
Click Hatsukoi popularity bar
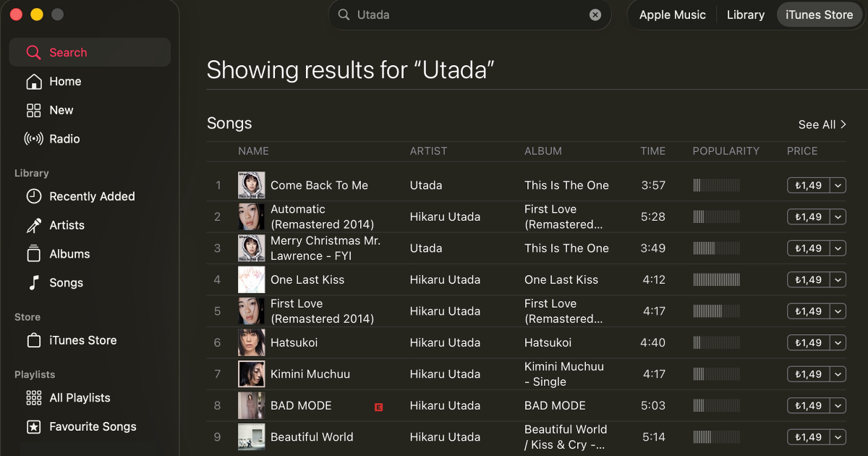point(717,342)
